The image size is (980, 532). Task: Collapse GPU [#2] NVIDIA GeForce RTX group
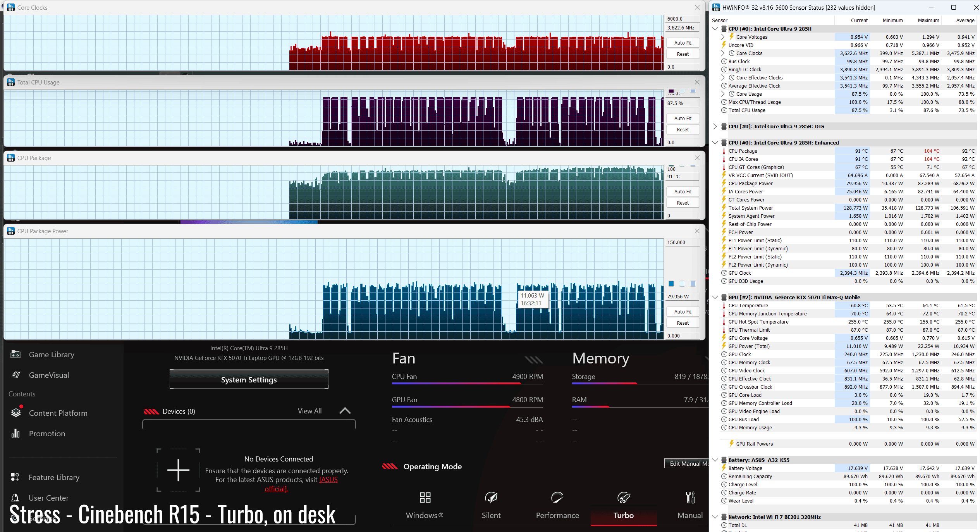[715, 297]
